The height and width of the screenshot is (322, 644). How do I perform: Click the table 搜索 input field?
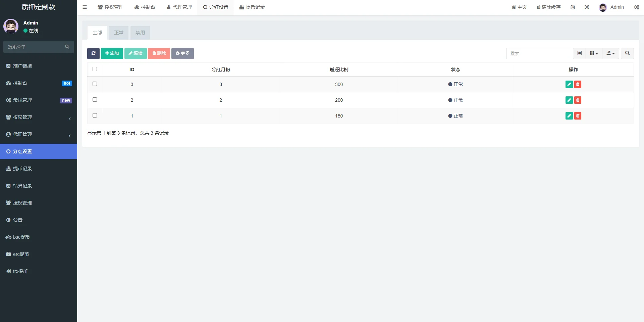pos(538,53)
